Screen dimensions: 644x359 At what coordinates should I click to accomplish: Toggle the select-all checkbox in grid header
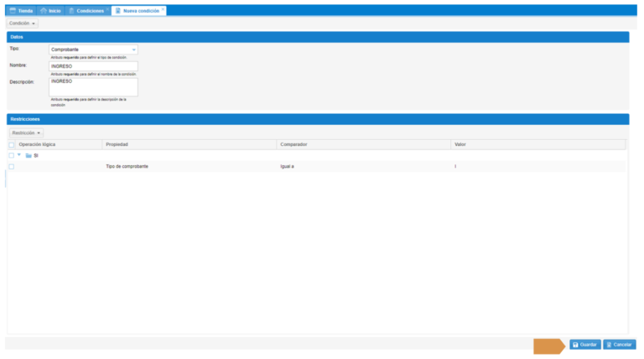[12, 144]
